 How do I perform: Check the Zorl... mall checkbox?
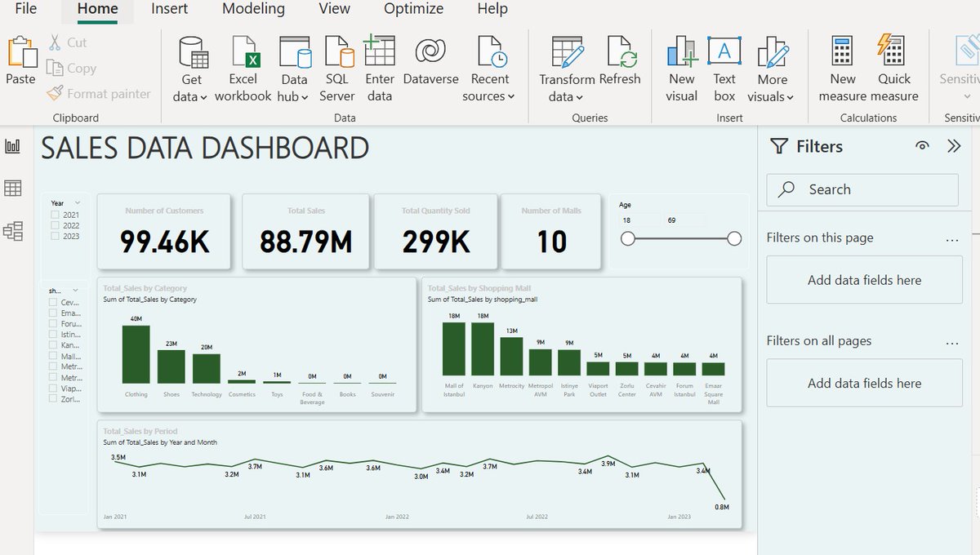pyautogui.click(x=53, y=399)
